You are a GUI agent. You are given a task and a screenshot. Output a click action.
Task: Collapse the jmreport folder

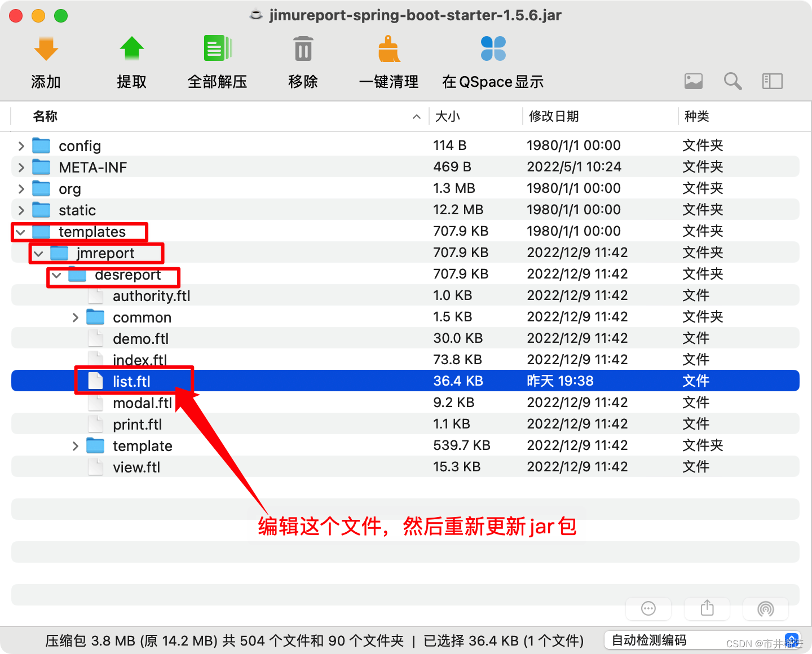[39, 253]
